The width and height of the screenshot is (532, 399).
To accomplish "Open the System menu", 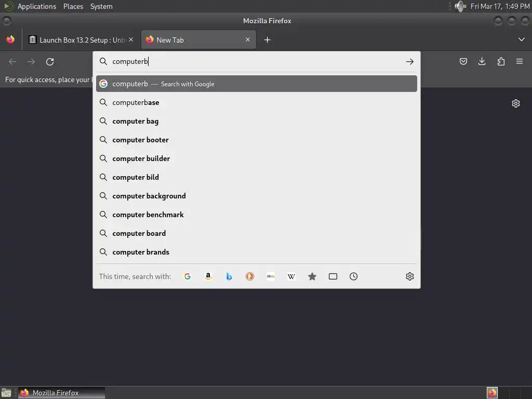I will [101, 6].
